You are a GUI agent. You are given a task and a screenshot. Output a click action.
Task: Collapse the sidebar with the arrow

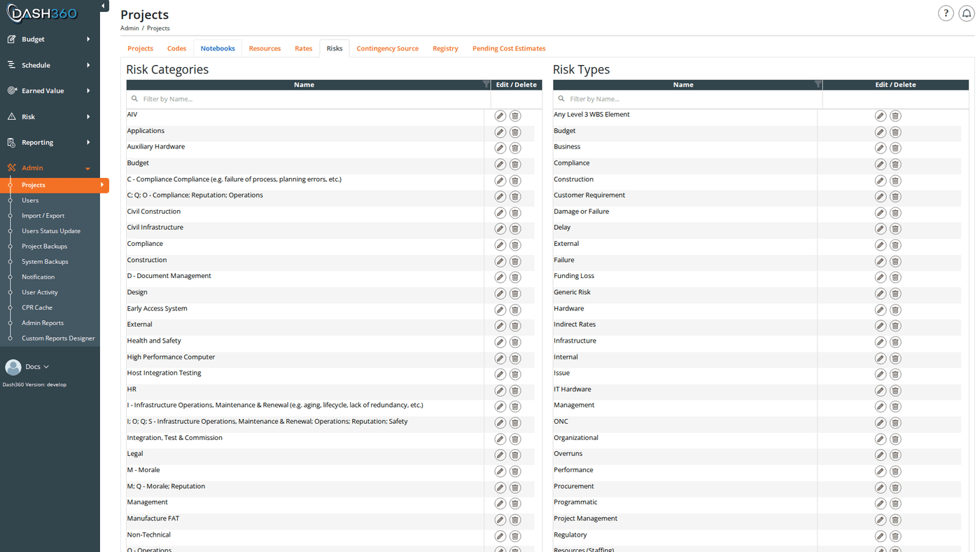tap(104, 6)
